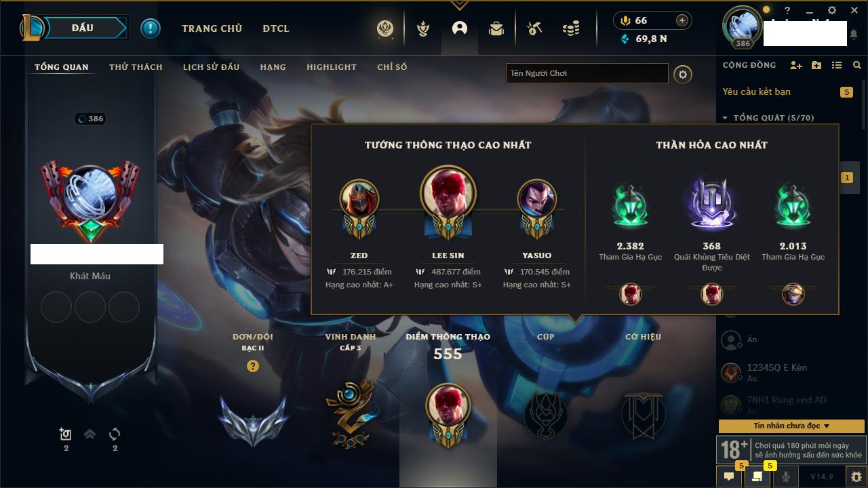Switch to the LỊCH SỬ ĐẤU tab
868x488 pixels.
[x=211, y=67]
